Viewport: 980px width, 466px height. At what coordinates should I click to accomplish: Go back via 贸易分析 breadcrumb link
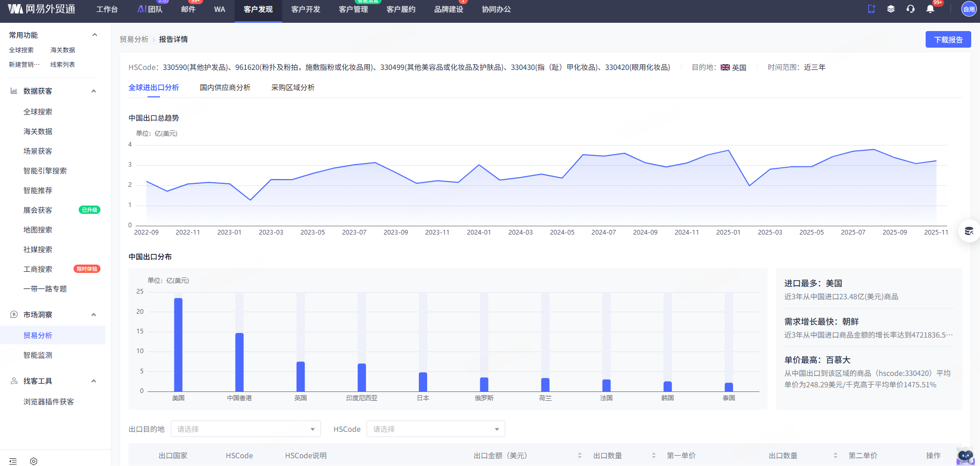[134, 39]
